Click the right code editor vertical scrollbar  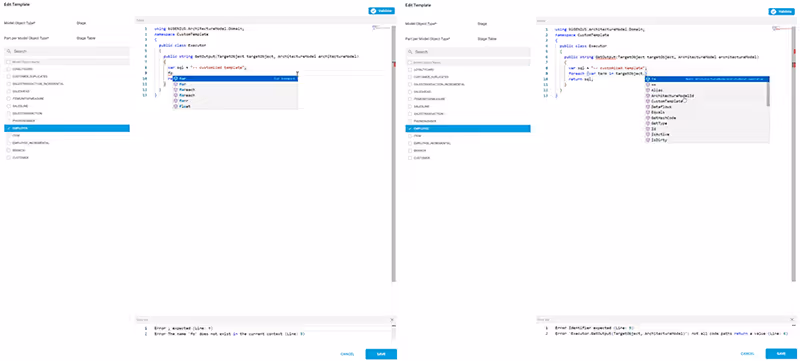(x=793, y=153)
